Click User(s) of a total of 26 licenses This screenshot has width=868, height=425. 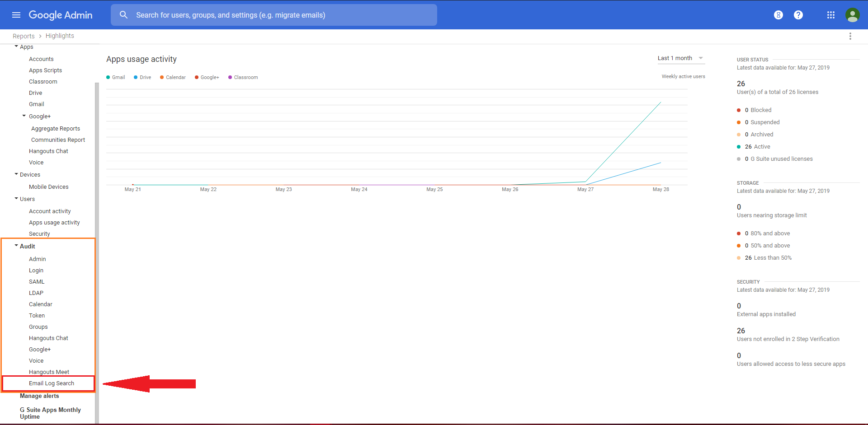pos(778,92)
